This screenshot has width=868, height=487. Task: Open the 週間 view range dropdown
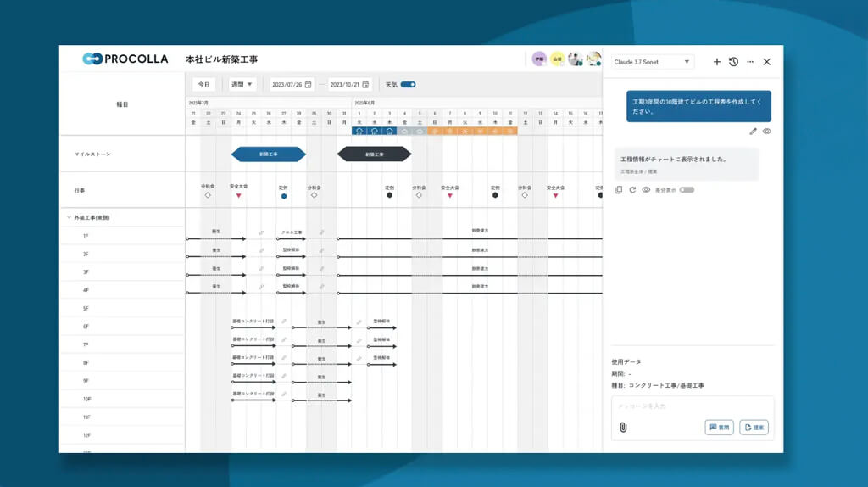pos(242,85)
